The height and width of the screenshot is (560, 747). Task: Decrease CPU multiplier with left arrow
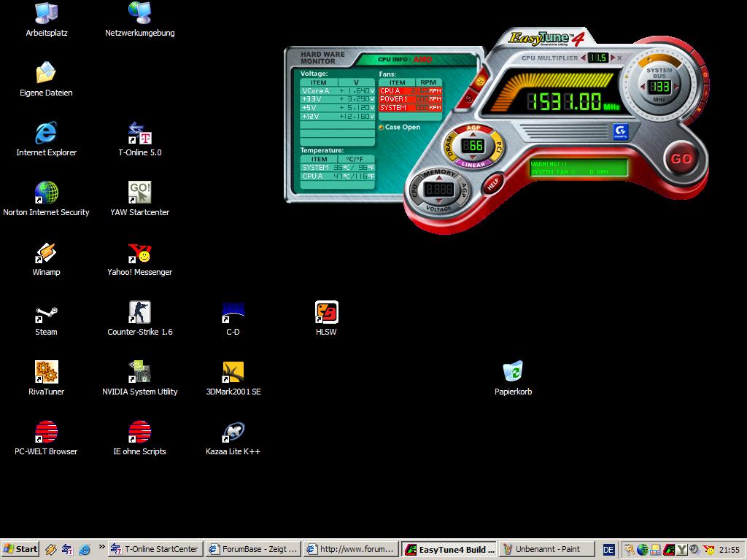click(x=583, y=58)
